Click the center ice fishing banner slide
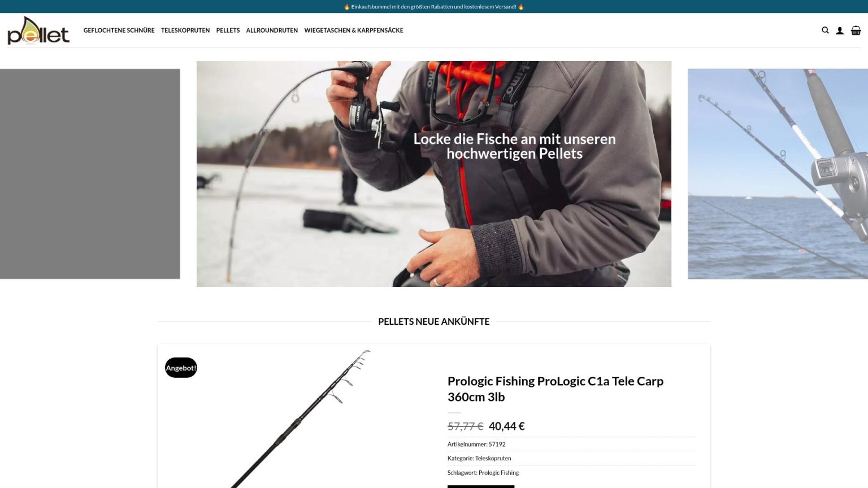The width and height of the screenshot is (868, 488). tap(434, 174)
